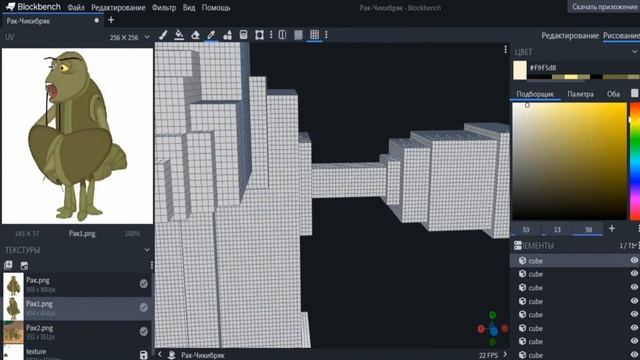Add current color to palette plus
Image resolution: width=640 pixels, height=360 pixels.
coord(611,229)
